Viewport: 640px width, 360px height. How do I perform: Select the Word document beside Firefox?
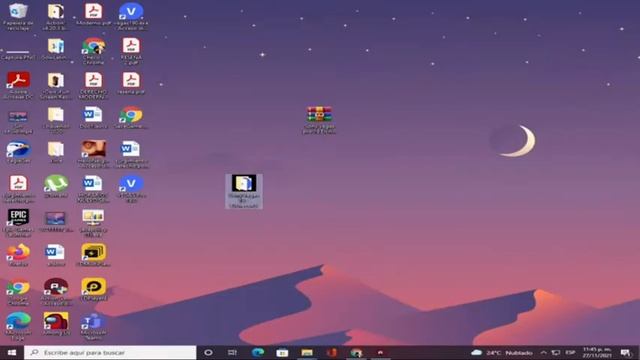pos(56,255)
